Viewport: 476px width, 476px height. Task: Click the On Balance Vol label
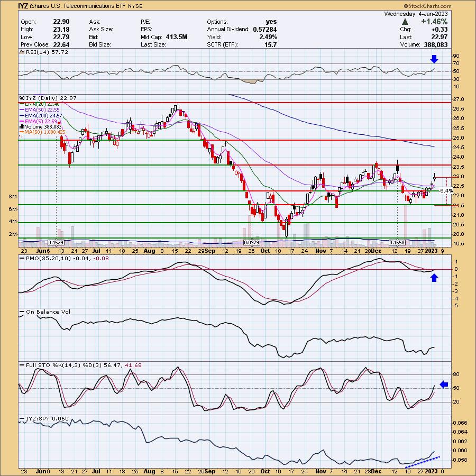[48, 312]
